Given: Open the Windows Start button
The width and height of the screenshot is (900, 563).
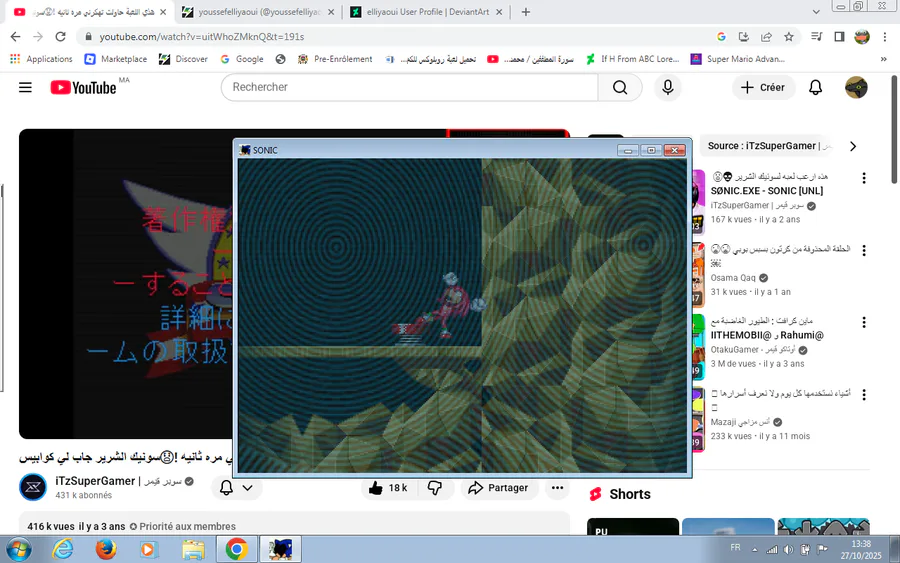Looking at the screenshot, I should (x=17, y=550).
